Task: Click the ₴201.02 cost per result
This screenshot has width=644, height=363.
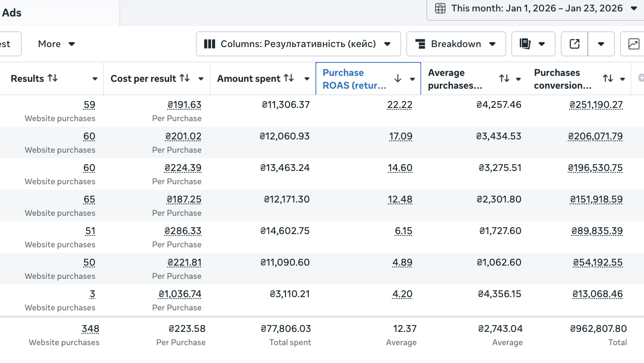Action: 183,136
